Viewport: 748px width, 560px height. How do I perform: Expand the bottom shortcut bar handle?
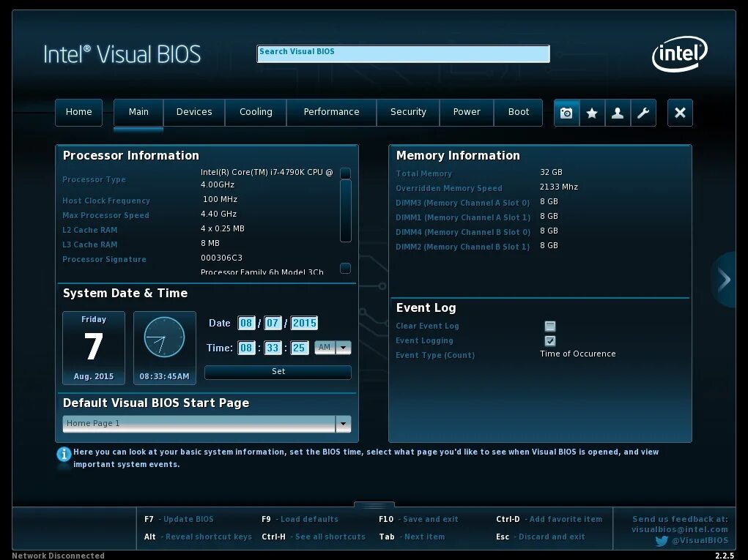[x=374, y=504]
